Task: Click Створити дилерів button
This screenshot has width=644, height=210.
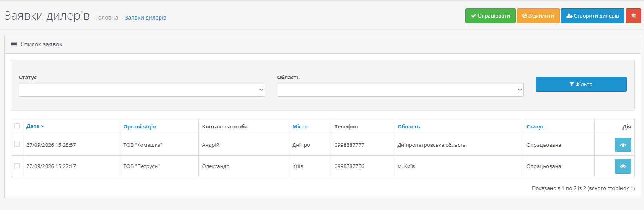Action: [592, 16]
